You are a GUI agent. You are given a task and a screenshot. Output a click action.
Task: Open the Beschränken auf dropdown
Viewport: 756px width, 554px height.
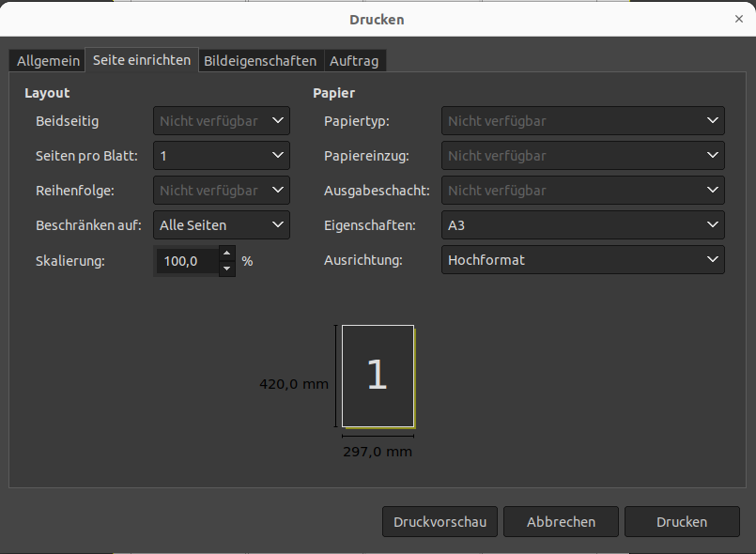pos(221,224)
